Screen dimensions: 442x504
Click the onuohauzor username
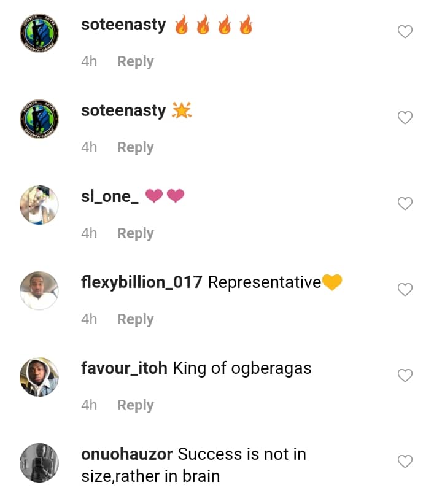coord(127,454)
